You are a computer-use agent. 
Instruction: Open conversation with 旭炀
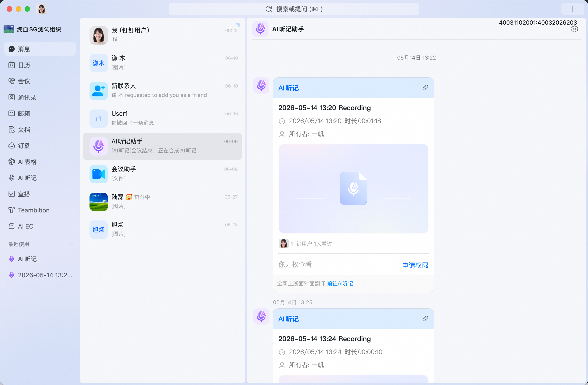[x=162, y=230]
